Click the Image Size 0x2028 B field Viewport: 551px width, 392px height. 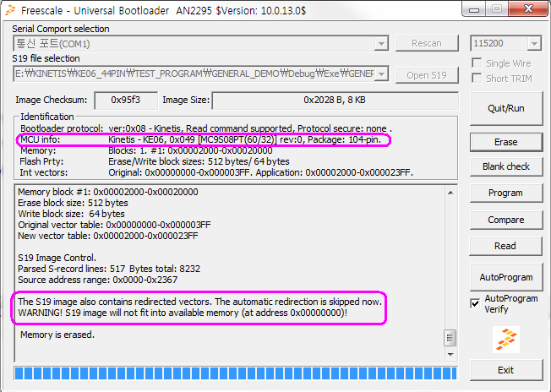[x=336, y=101]
